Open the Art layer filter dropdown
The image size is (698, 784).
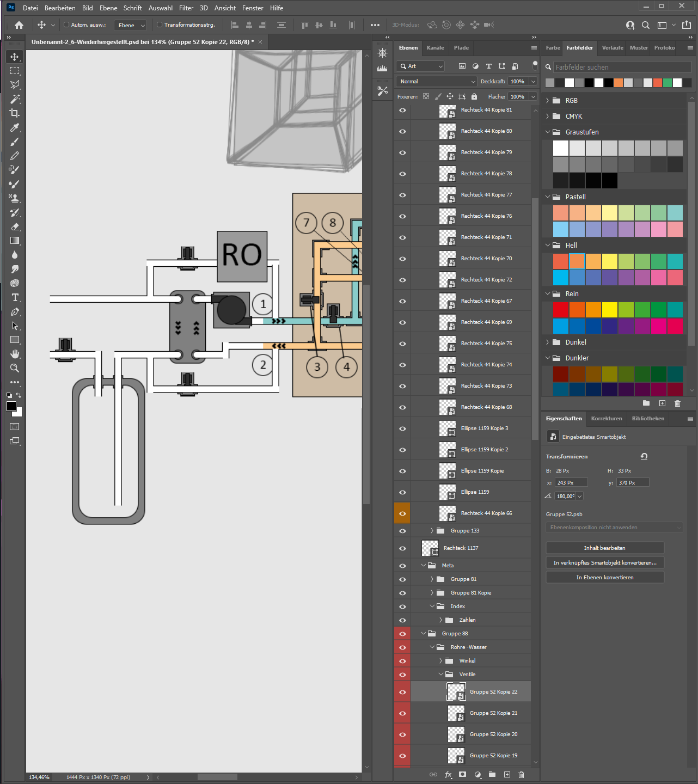[x=421, y=66]
